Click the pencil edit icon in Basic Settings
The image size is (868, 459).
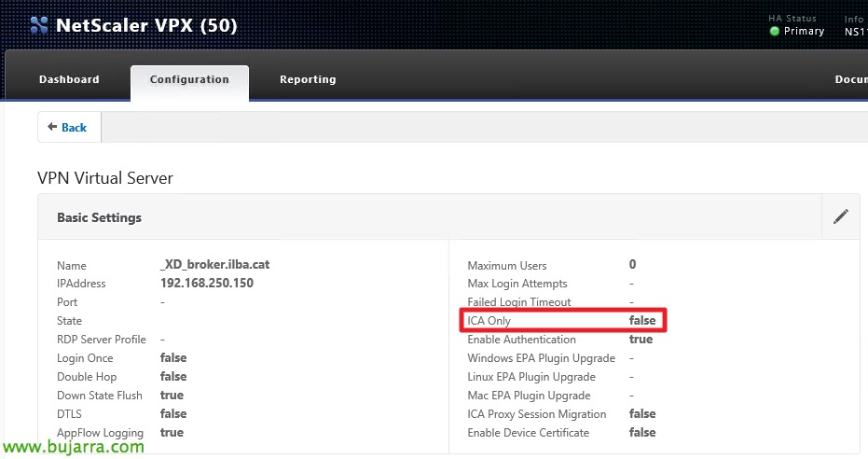click(840, 216)
